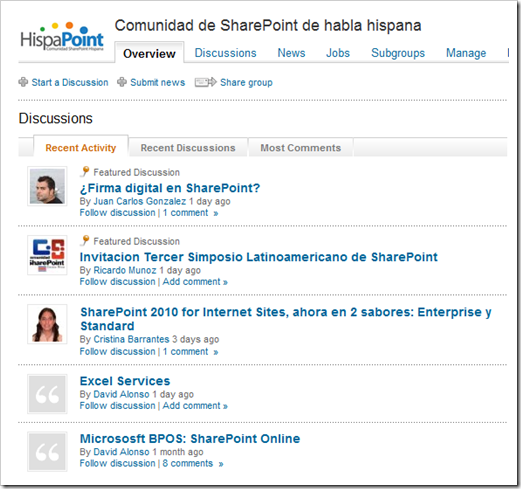Click the Share group link
This screenshot has width=521, height=489.
(x=246, y=82)
